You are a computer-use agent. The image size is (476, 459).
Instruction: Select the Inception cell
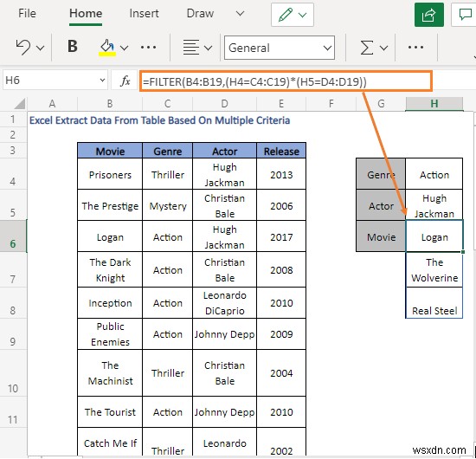pos(110,302)
